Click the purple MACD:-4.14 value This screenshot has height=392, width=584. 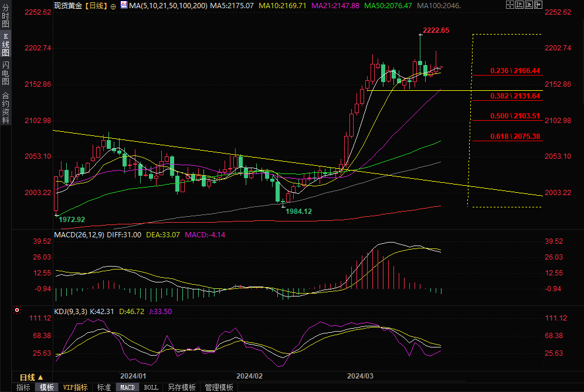[x=205, y=235]
